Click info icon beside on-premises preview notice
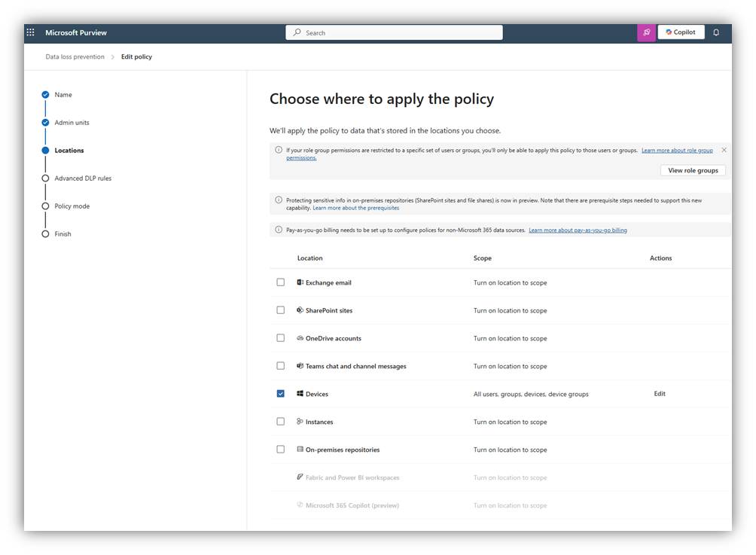 click(x=279, y=200)
